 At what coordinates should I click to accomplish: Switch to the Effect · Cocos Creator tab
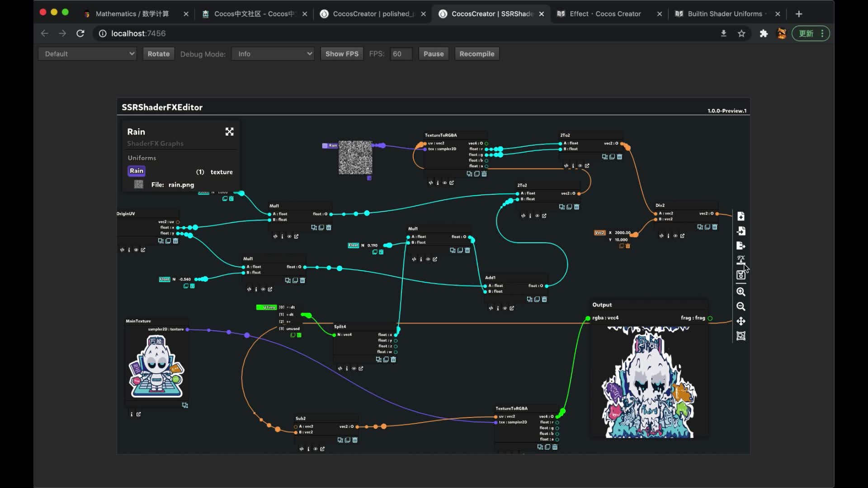(x=606, y=14)
